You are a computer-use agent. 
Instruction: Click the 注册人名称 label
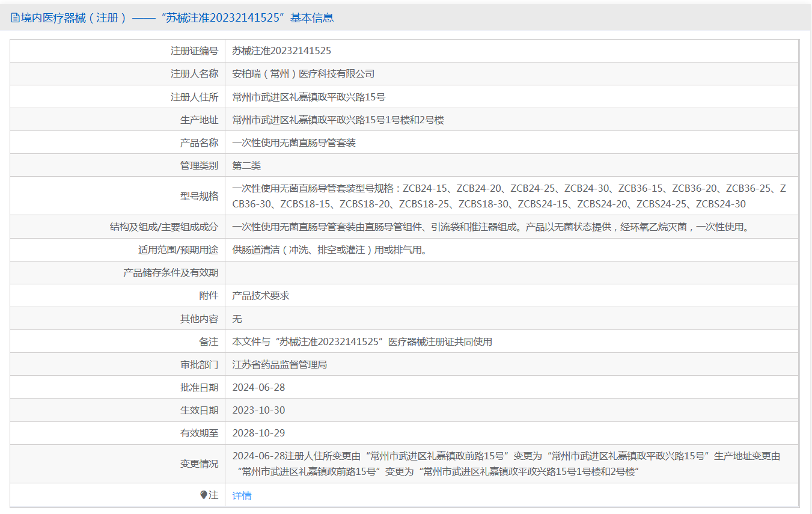coord(194,74)
